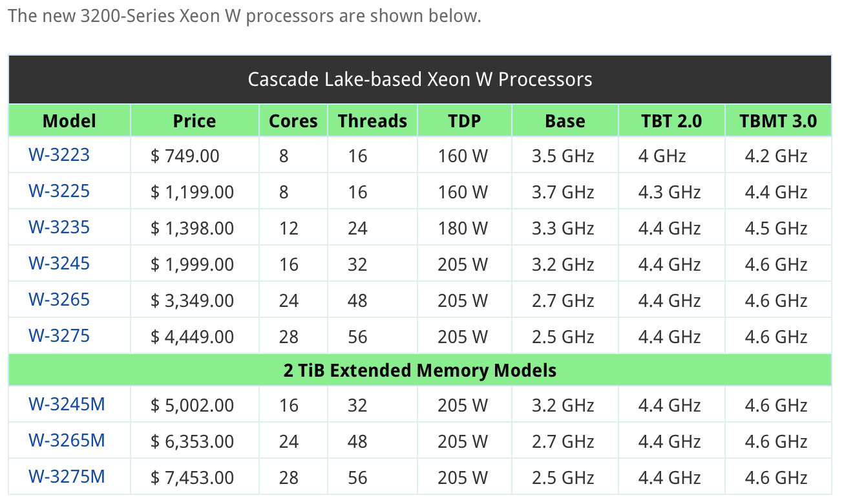Click the W-3265 model link
Image resolution: width=844 pixels, height=504 pixels.
(59, 300)
